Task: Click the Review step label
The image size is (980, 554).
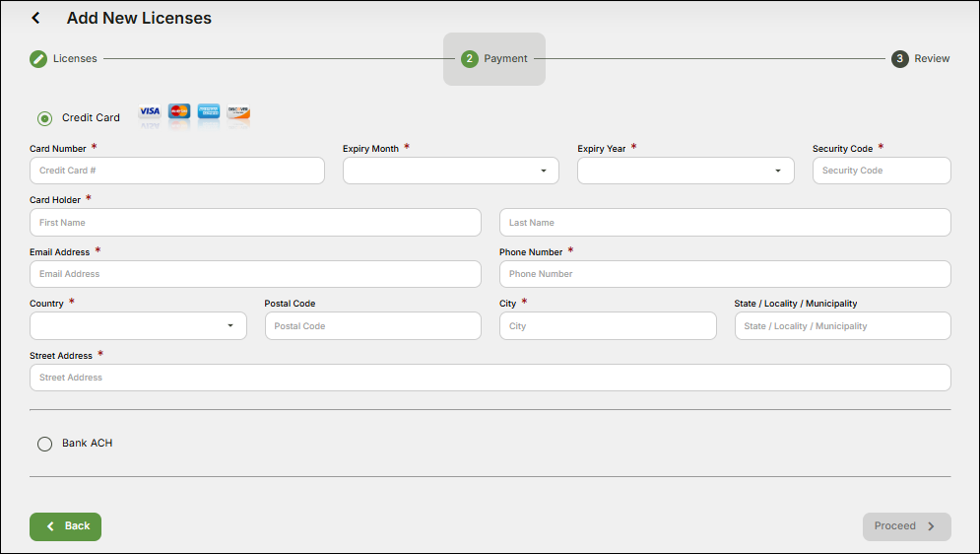Action: 932,59
